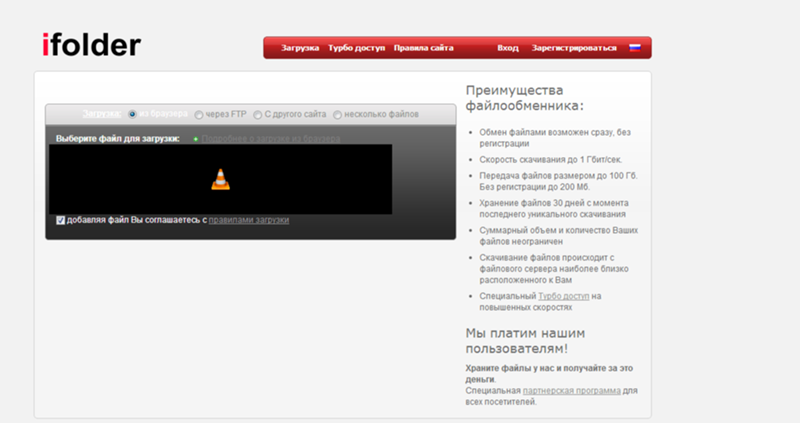
Task: Click the 'Мы платим нашим пользователям!' heading
Action: 525,341
